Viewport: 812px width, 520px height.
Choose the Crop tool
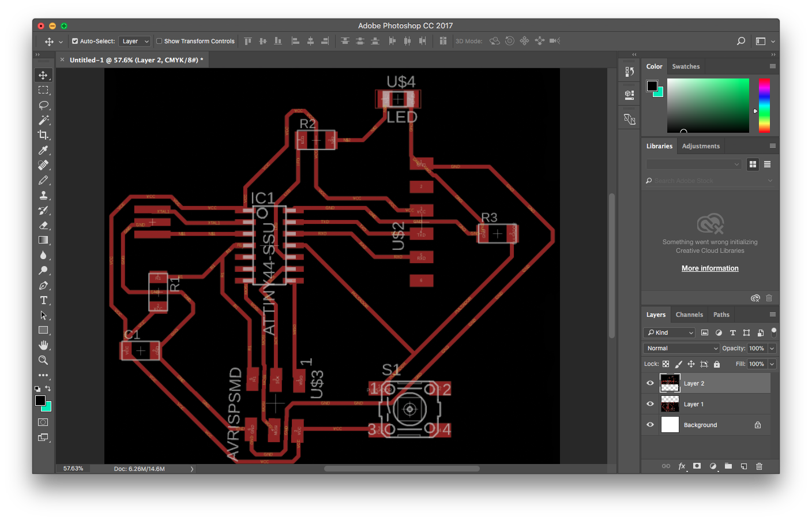(x=43, y=135)
